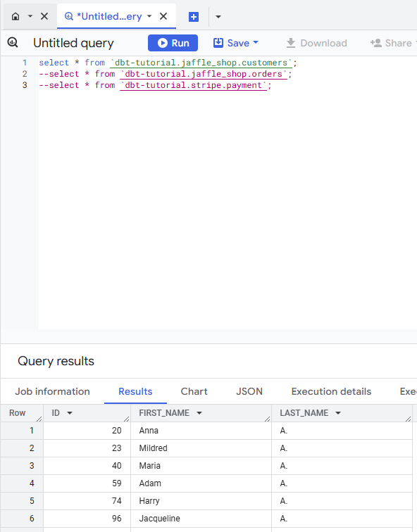This screenshot has width=417, height=532.
Task: Open the JSON tab
Action: pos(249,391)
